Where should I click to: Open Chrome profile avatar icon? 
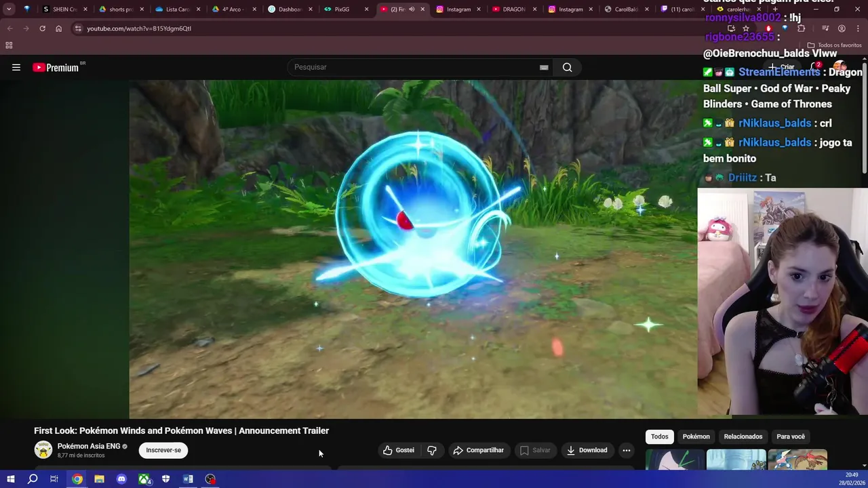(842, 28)
